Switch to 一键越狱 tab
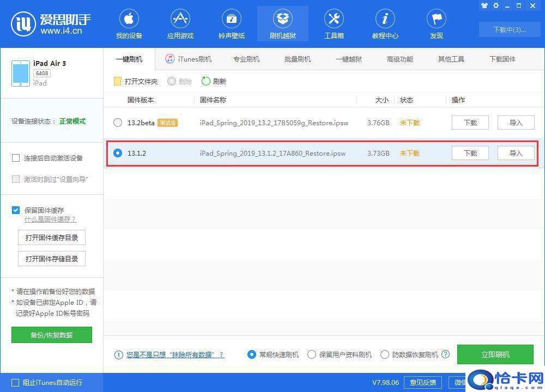The width and height of the screenshot is (545, 392). [x=349, y=59]
